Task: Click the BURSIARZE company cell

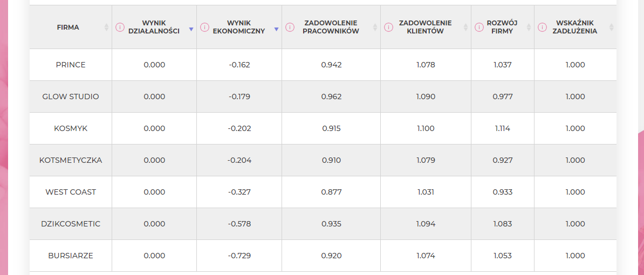Action: click(71, 256)
